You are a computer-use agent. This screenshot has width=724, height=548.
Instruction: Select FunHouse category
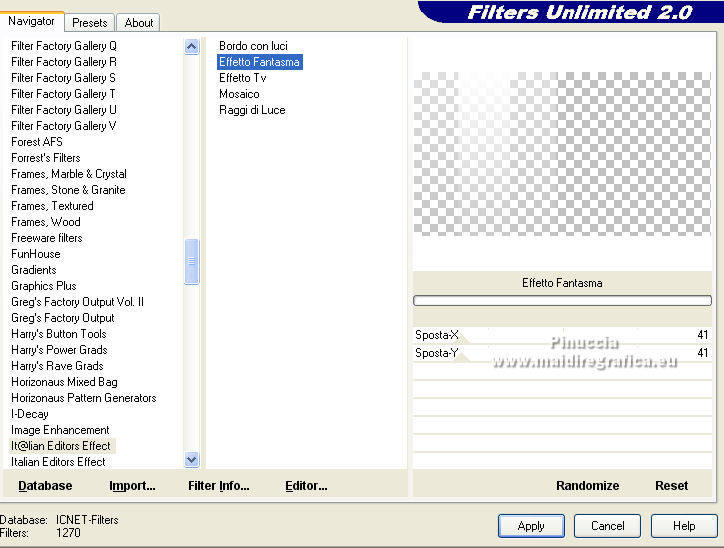click(36, 254)
